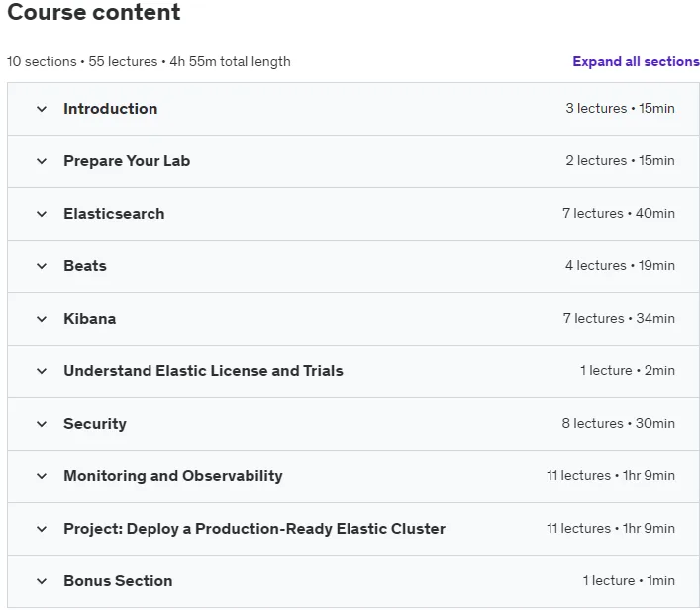The image size is (700, 610).
Task: Open Monitoring and Observability title
Action: [173, 476]
